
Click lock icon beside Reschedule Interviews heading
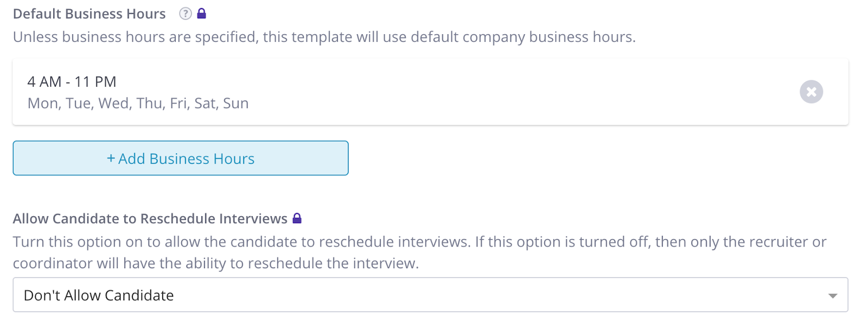coord(297,218)
